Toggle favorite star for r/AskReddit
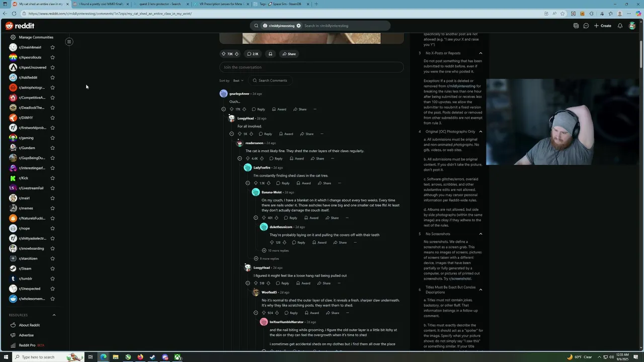The height and width of the screenshot is (362, 644). click(52, 77)
